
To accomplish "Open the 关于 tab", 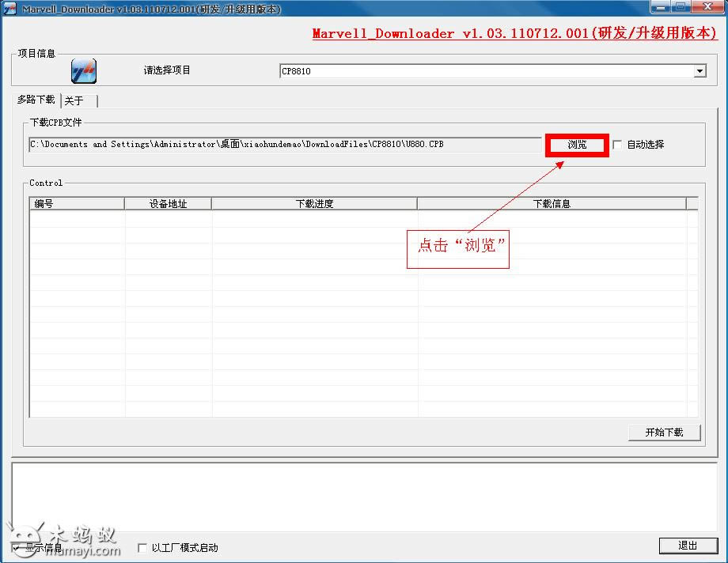I will coord(75,101).
